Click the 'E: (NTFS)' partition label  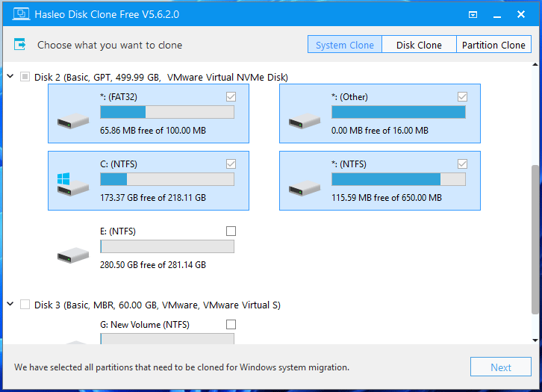tap(118, 231)
